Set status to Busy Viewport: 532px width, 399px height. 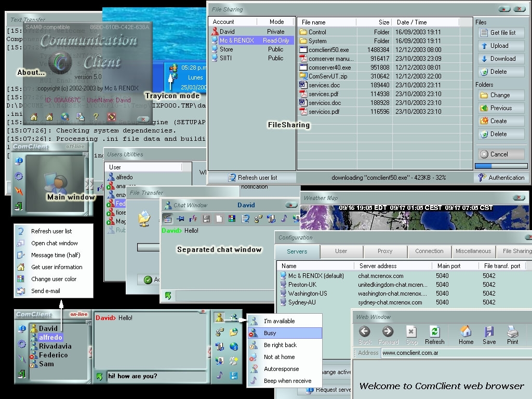(285, 333)
